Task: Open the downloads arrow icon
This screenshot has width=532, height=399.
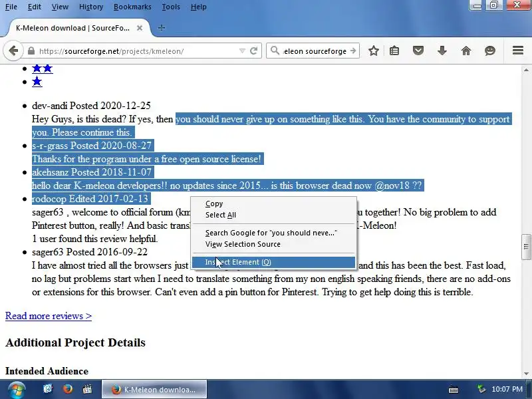Action: [442, 51]
